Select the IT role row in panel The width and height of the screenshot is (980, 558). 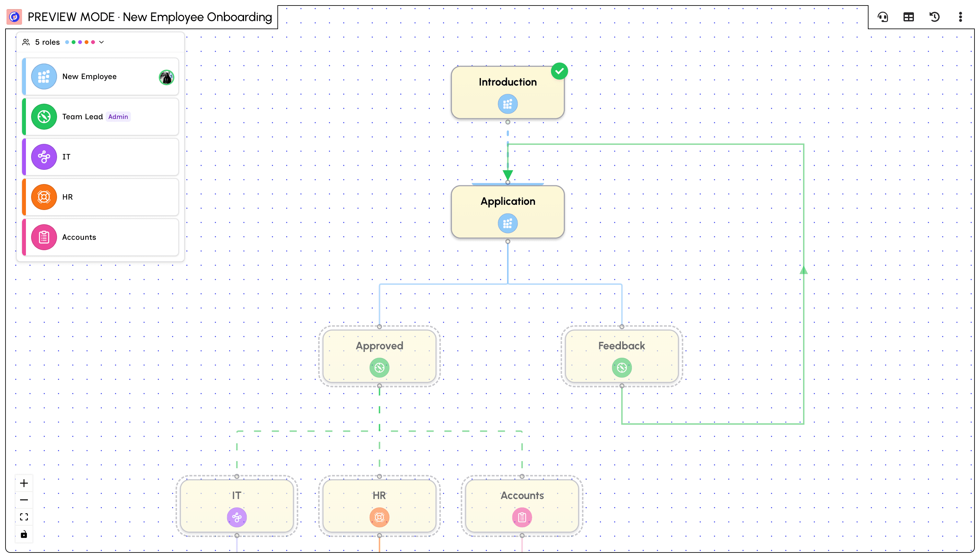100,157
